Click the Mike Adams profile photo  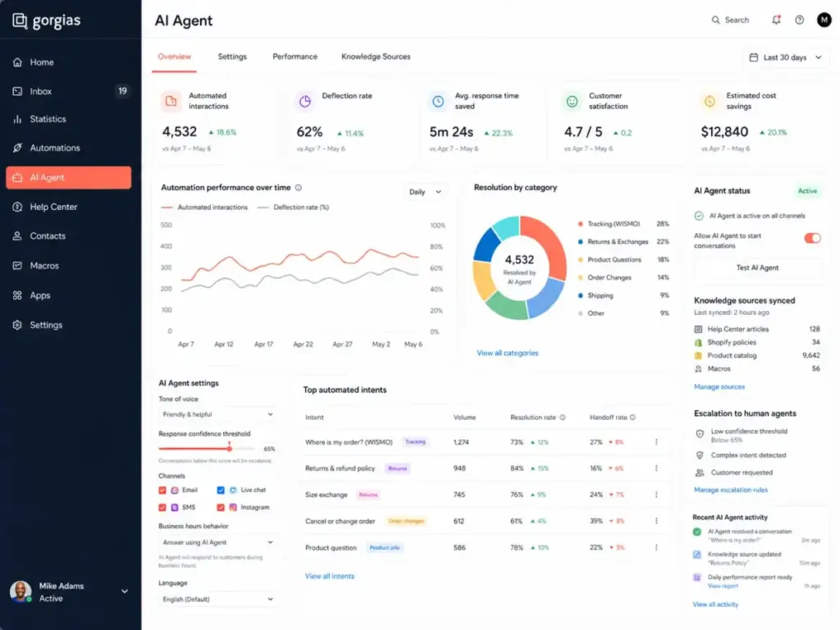click(21, 591)
